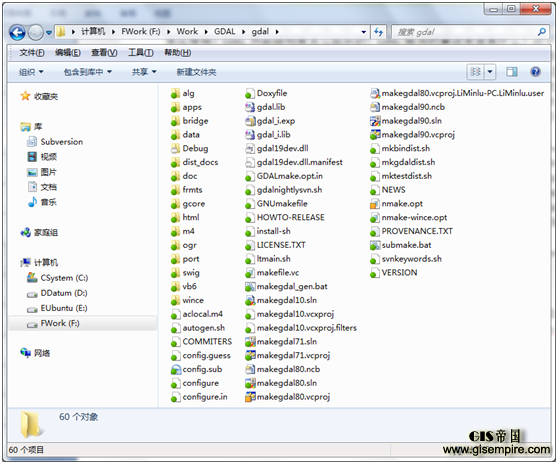Expand the view options dropdown arrow
The height and width of the screenshot is (464, 558).
490,72
